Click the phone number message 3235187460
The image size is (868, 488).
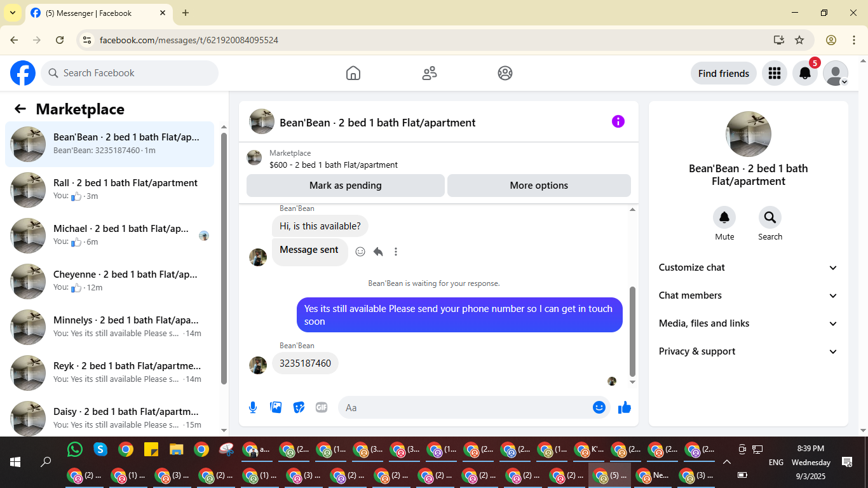coord(306,363)
